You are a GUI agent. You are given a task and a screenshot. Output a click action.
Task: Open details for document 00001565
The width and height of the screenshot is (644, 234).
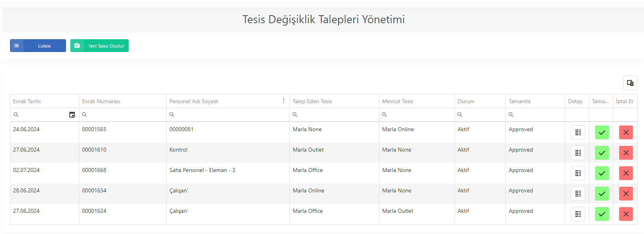tap(578, 132)
